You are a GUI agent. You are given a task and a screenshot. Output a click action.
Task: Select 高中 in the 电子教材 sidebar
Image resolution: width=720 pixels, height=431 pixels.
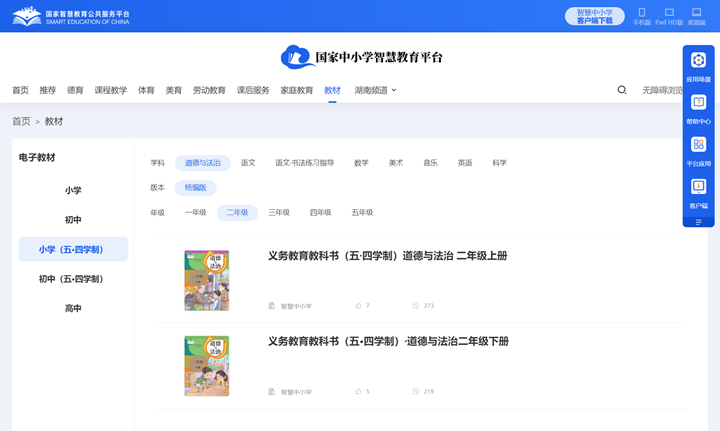pos(73,309)
